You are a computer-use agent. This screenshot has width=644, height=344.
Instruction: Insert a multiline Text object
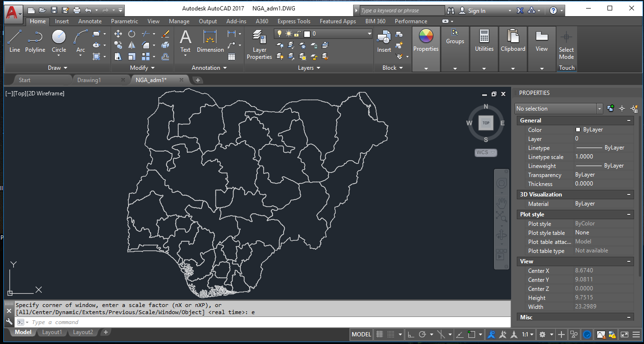[185, 41]
